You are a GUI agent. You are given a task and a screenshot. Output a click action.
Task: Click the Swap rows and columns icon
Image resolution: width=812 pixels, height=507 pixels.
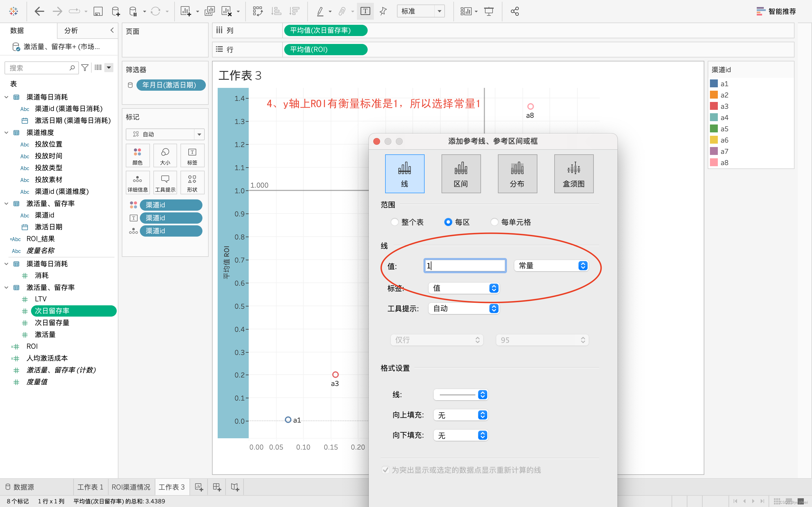tap(257, 11)
